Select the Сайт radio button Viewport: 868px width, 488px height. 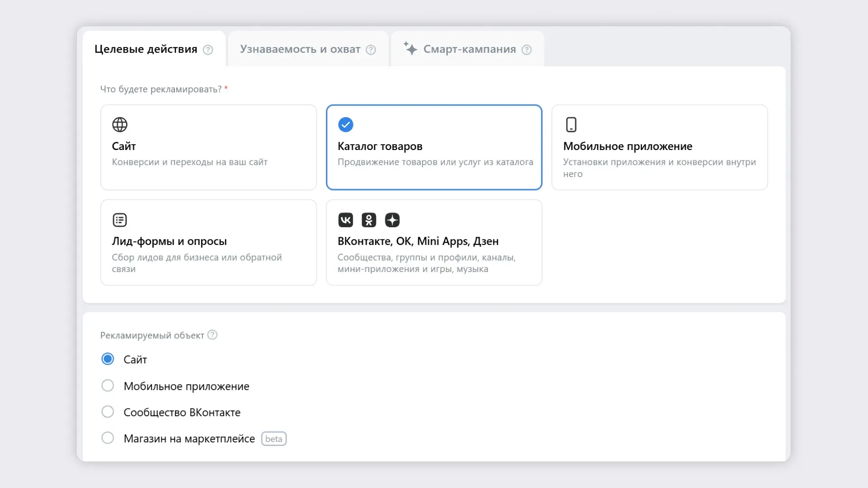tap(108, 359)
